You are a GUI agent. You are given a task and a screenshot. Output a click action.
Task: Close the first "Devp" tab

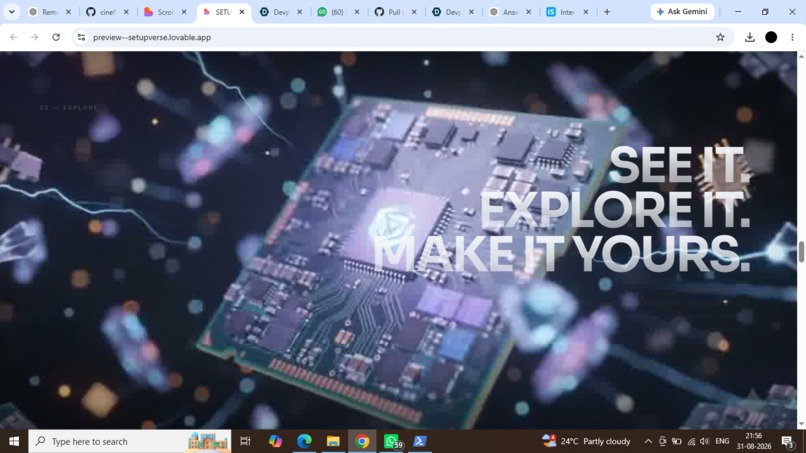click(300, 12)
